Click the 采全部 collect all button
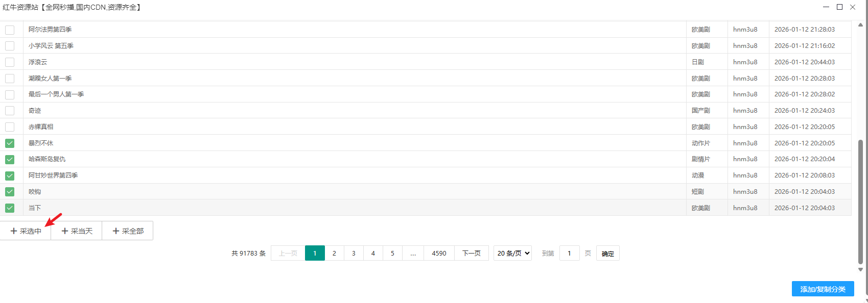Viewport: 868px width, 303px height. click(128, 231)
